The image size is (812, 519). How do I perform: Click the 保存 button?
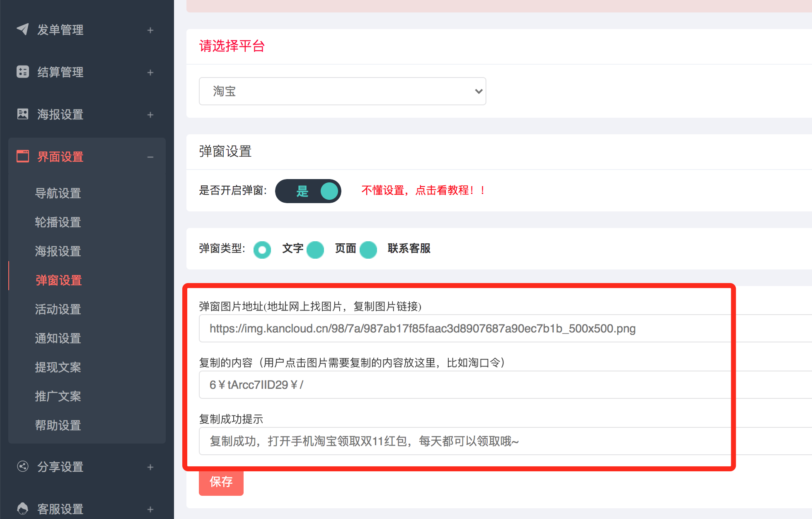[221, 482]
